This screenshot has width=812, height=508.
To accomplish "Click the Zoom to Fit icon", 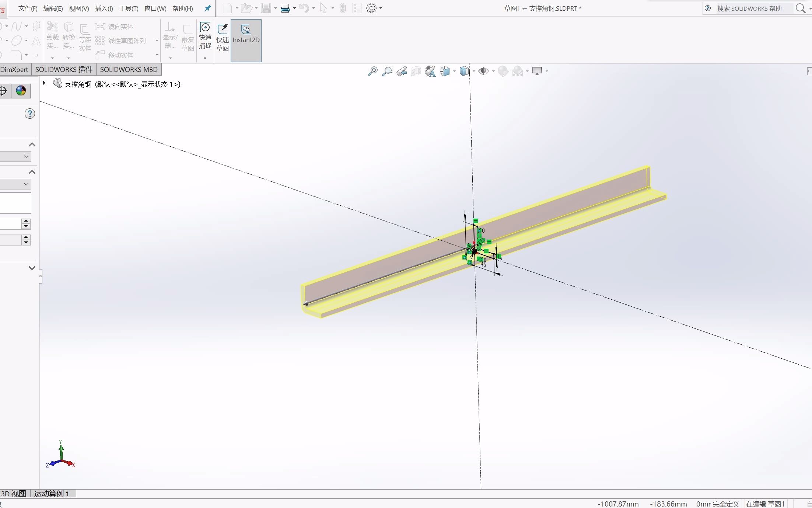I will (372, 71).
